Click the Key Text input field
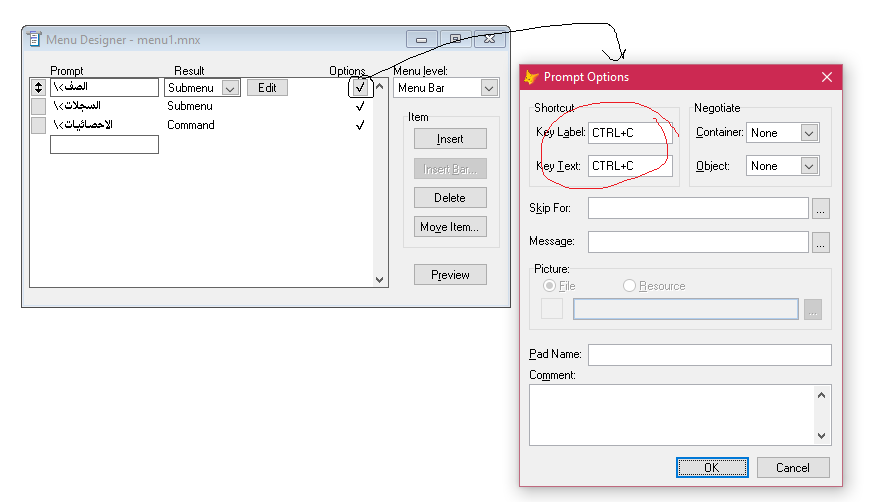The height and width of the screenshot is (502, 872). [630, 166]
